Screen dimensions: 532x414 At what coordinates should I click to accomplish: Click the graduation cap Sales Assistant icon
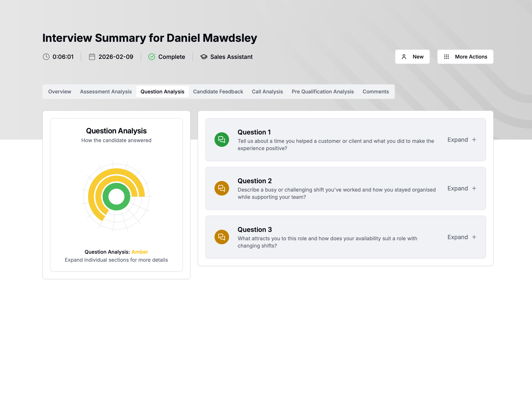click(x=204, y=57)
